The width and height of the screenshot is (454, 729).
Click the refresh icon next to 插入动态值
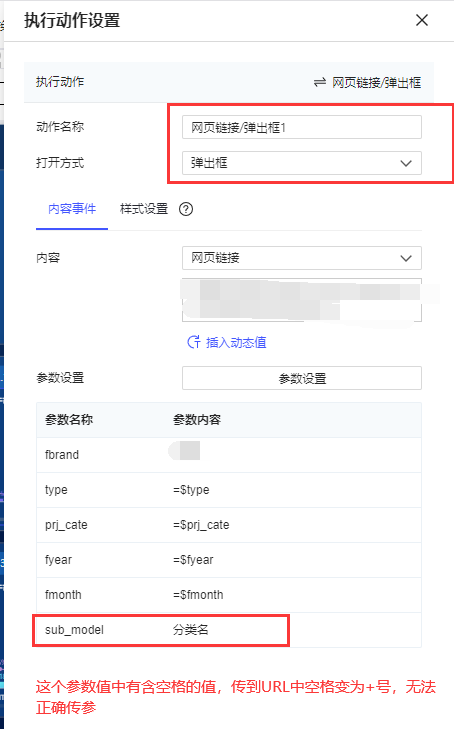point(194,342)
